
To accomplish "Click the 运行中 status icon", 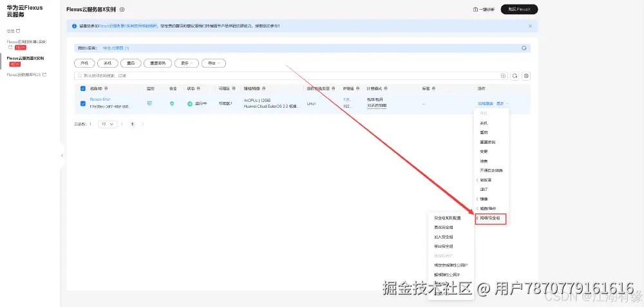I will coord(190,104).
